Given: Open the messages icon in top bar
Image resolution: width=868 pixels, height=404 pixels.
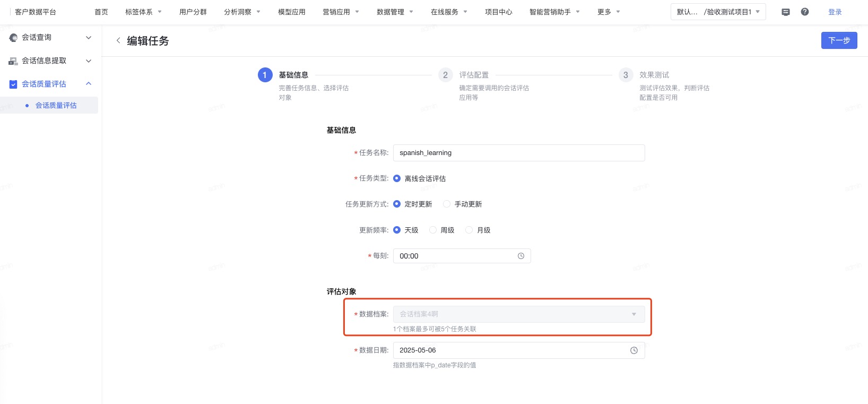Looking at the screenshot, I should [x=786, y=12].
